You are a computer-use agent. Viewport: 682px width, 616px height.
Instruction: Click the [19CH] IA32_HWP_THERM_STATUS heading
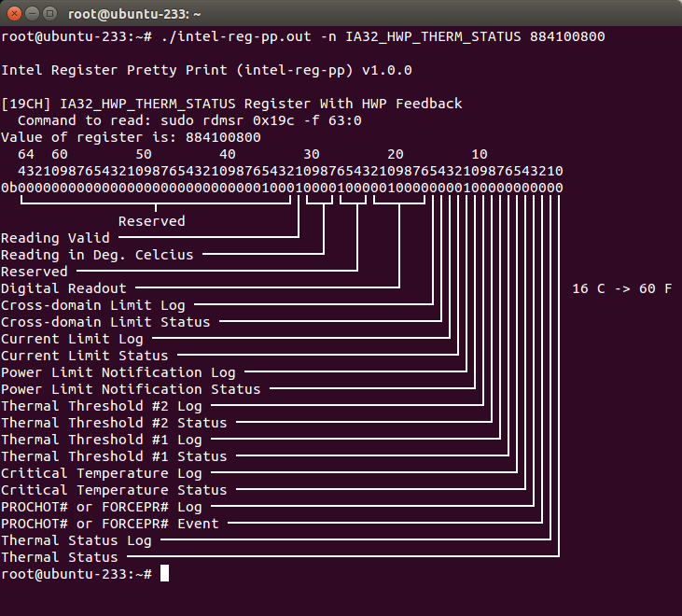[231, 104]
